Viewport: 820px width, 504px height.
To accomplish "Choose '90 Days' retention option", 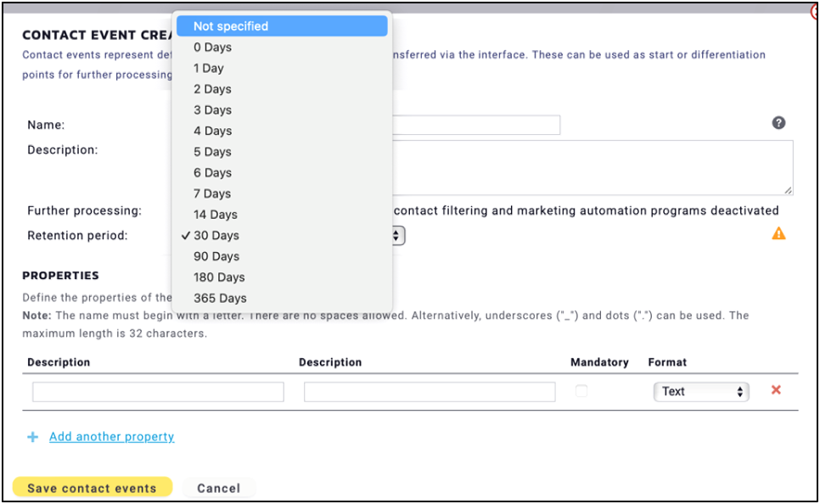I will coord(282,256).
